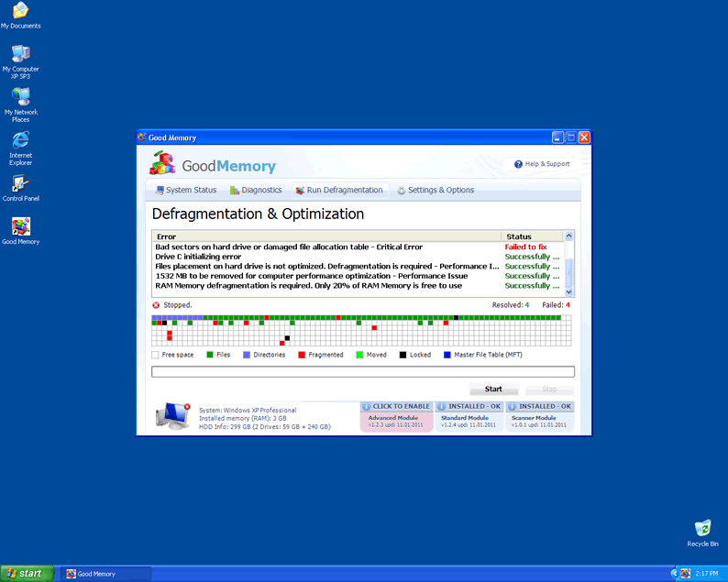Go to the Settings & Options tab
The height and width of the screenshot is (582, 728).
click(436, 191)
